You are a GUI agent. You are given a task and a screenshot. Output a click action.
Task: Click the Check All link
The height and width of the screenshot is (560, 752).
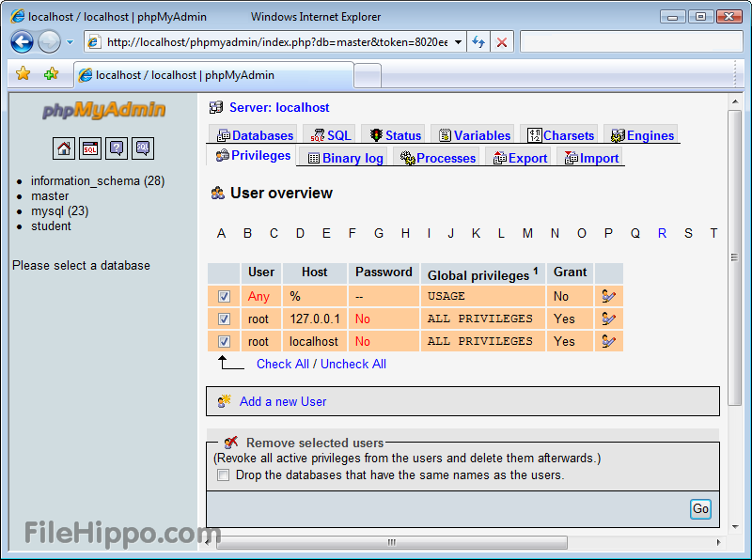pos(283,364)
